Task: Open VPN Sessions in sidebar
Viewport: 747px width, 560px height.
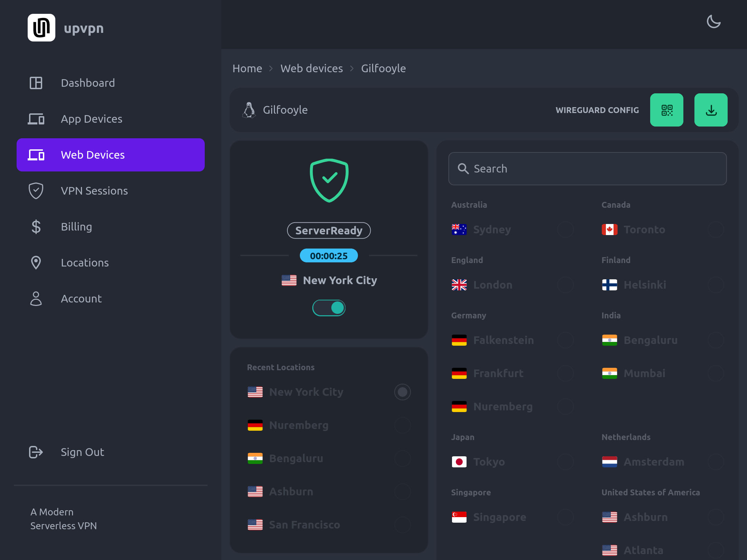Action: pos(94,191)
